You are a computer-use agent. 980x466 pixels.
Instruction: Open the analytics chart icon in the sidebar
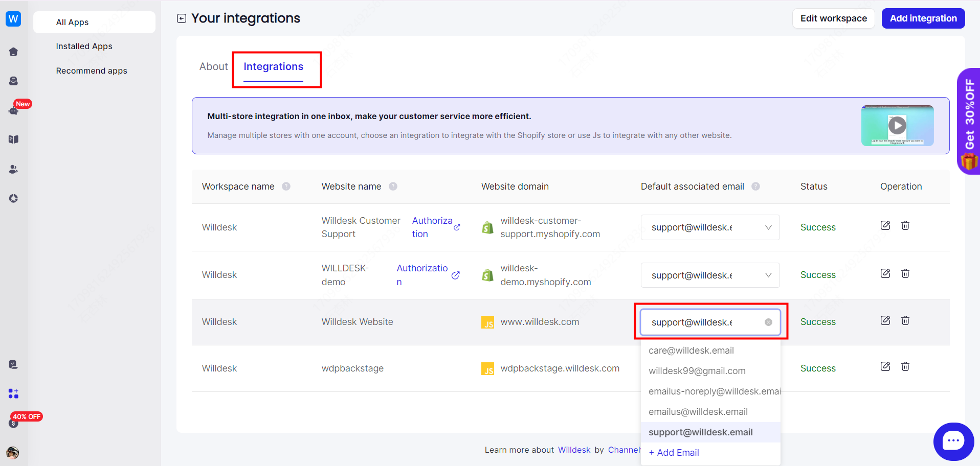[x=13, y=198]
